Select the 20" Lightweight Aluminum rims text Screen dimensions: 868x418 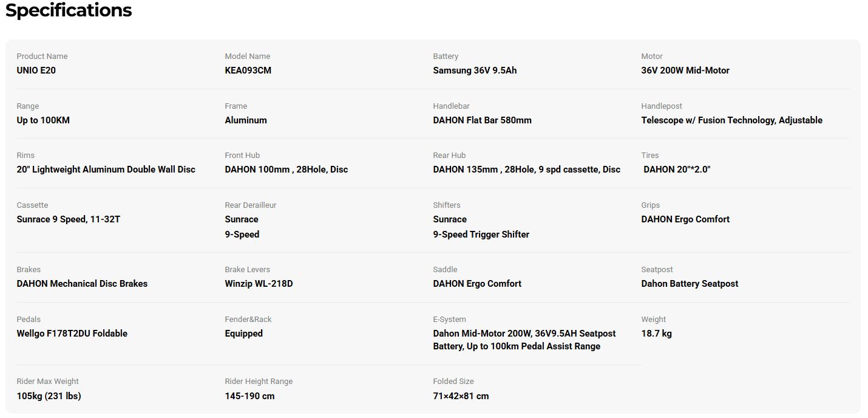[106, 170]
